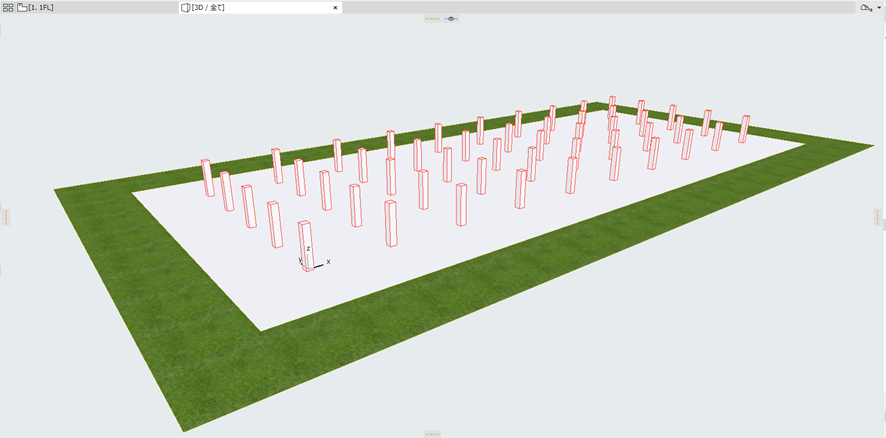
Task: Click the cloud icon at top right
Action: click(865, 7)
